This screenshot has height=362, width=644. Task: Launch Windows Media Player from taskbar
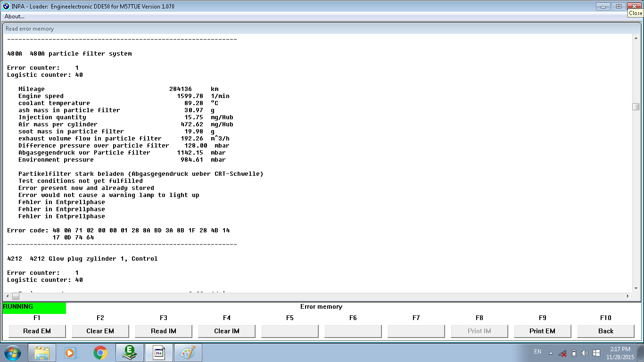tap(70, 353)
